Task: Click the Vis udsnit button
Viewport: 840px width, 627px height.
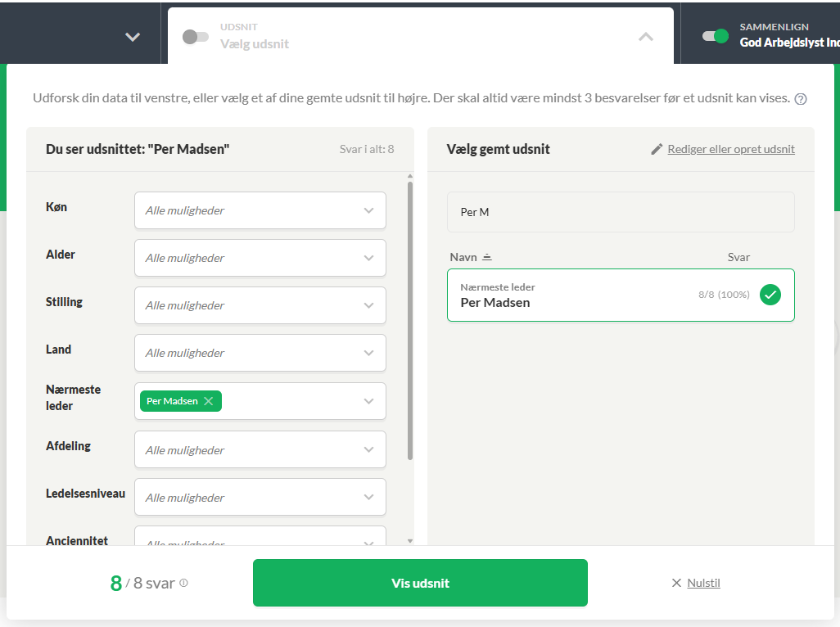Action: 420,583
